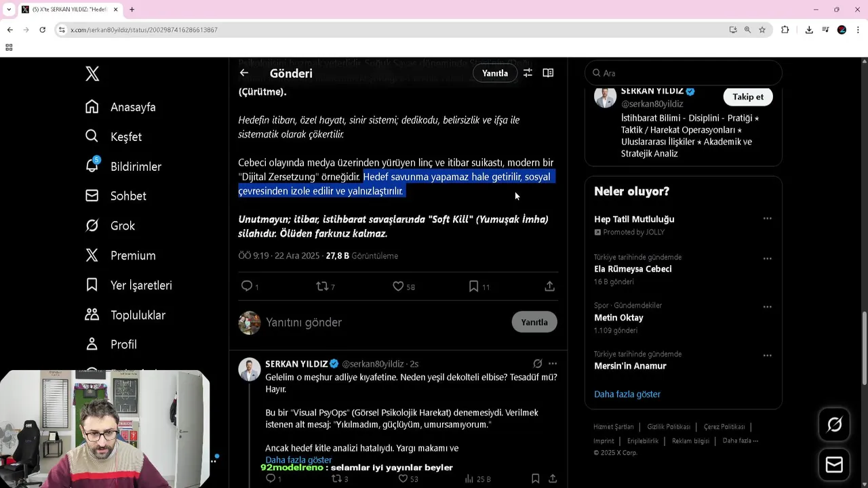
Task: Open the floating messages envelope button
Action: [x=834, y=465]
